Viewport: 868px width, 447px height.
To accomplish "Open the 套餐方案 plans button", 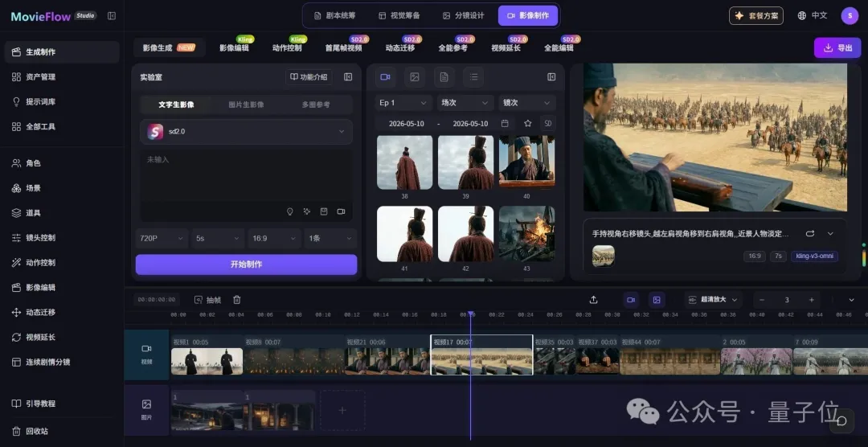I will tap(756, 15).
